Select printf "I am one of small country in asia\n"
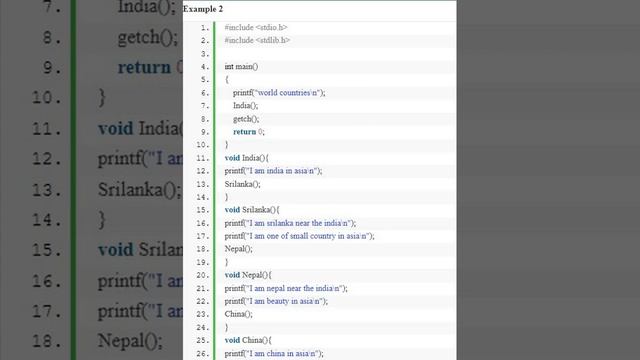Screen dimensions: 640x360 click(x=299, y=236)
